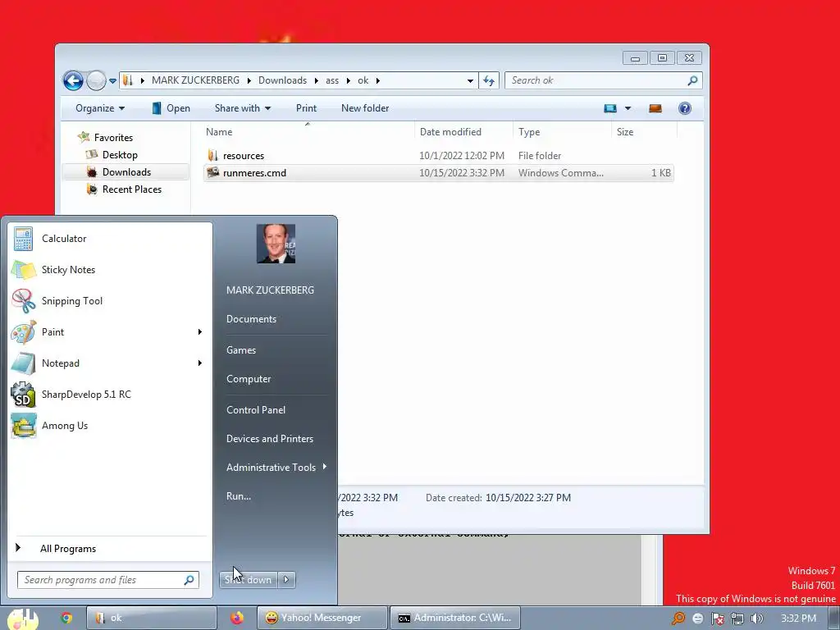Viewport: 840px width, 630px height.
Task: Select the 'ass' breadcrumb segment
Action: click(332, 80)
